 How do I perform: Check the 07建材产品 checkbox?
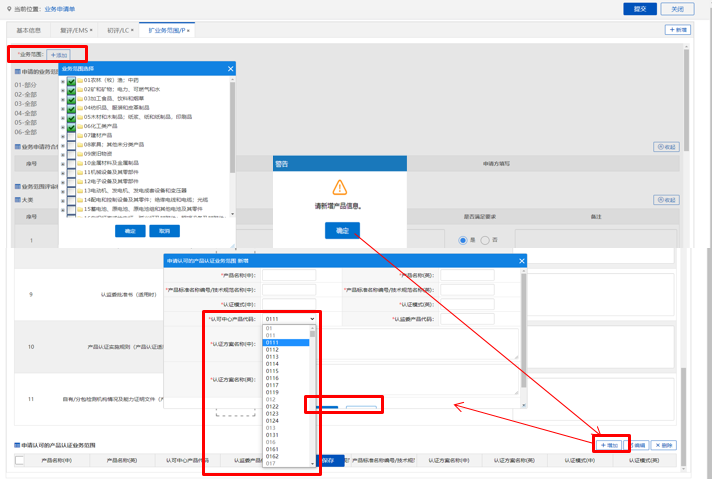[71, 137]
